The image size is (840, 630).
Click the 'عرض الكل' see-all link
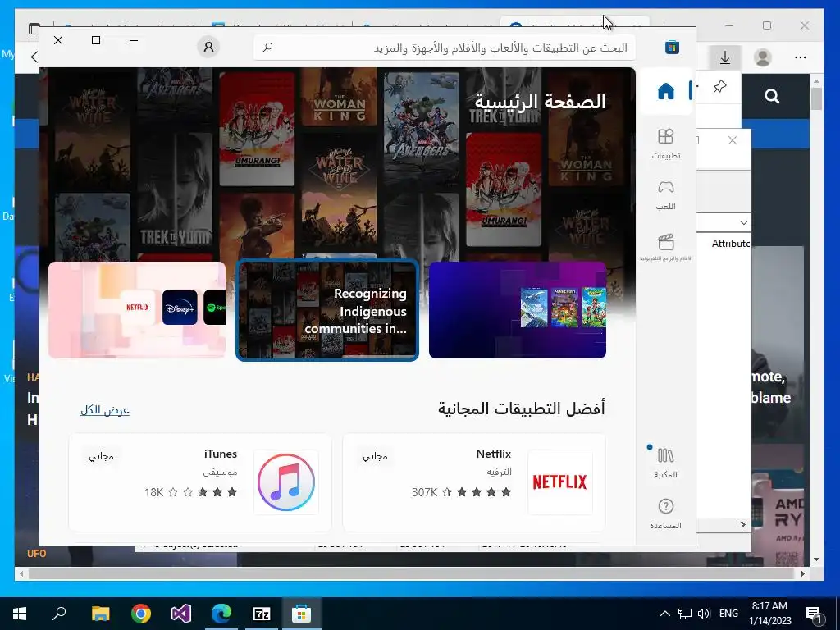(x=105, y=410)
